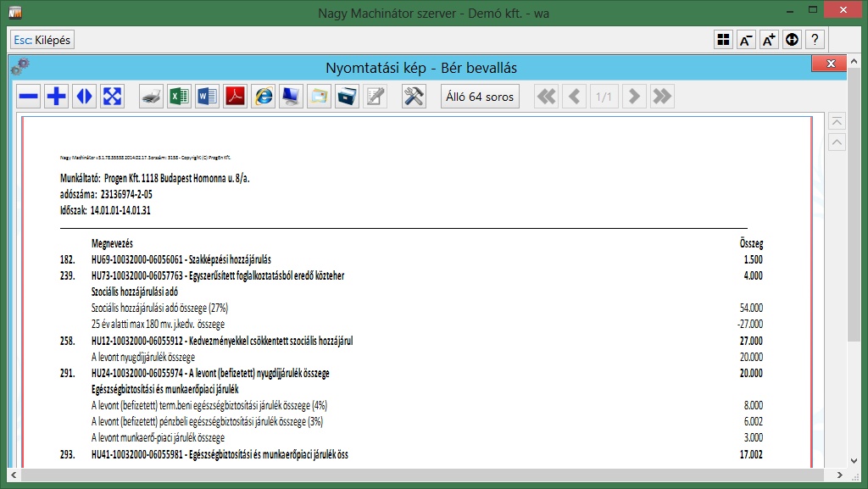Click the amount 6.002
Image resolution: width=868 pixels, height=489 pixels.
[x=754, y=421]
